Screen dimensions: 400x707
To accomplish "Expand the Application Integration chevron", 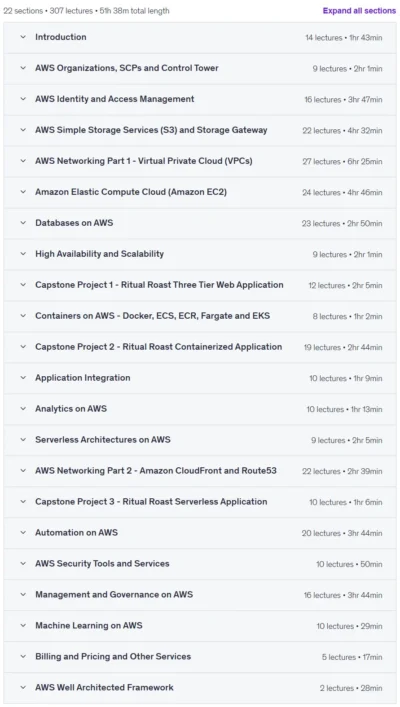I will click(23, 378).
